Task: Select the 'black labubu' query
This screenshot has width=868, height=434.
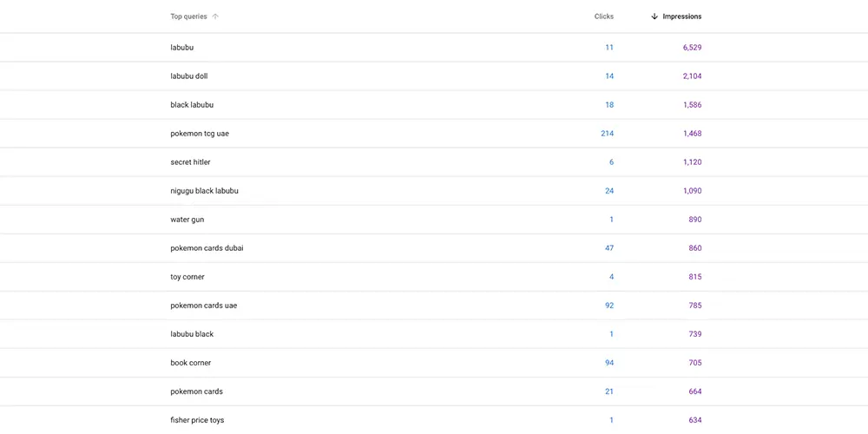Action: [x=192, y=105]
